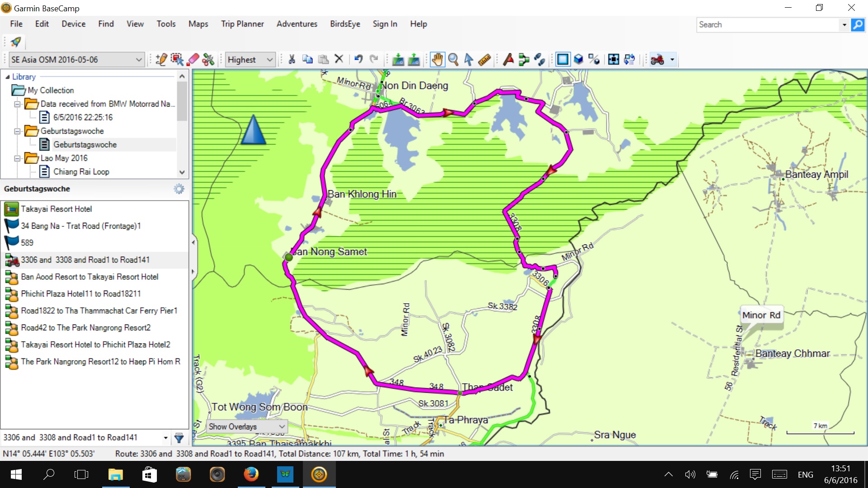Select the 6/5/2016 22:25:16 list
This screenshot has width=868, height=488.
click(x=83, y=117)
